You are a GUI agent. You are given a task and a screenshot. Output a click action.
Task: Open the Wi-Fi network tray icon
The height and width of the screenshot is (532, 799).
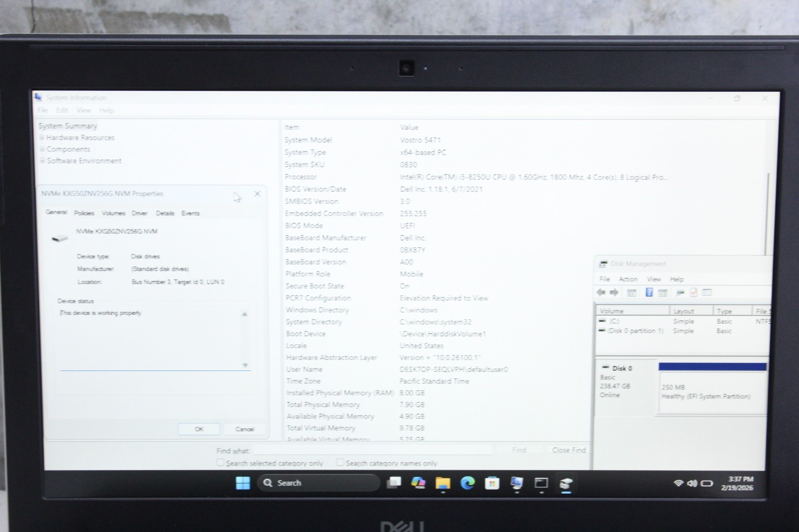click(678, 483)
